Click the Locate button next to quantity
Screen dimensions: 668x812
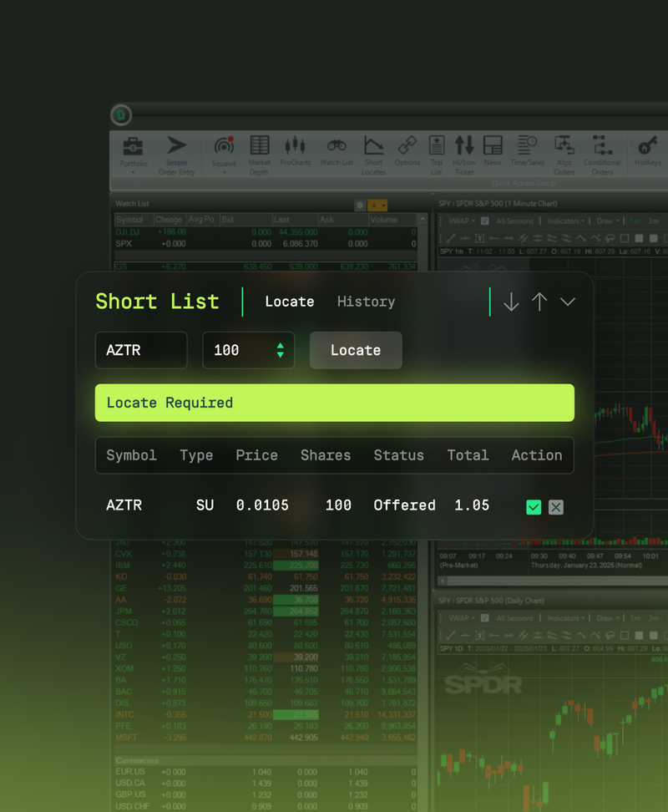356,351
